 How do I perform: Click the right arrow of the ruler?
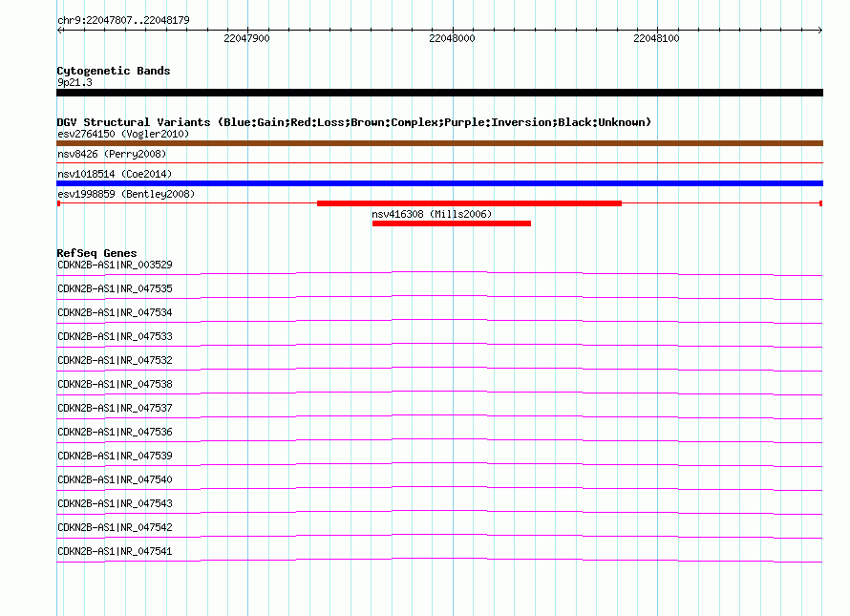pyautogui.click(x=819, y=31)
